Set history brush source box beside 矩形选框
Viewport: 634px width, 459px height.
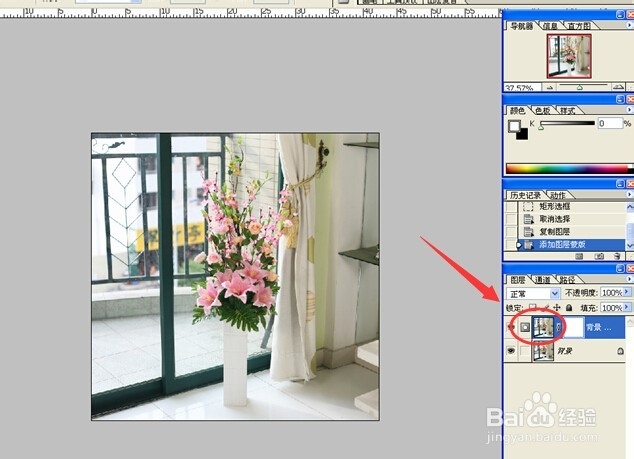pyautogui.click(x=511, y=207)
